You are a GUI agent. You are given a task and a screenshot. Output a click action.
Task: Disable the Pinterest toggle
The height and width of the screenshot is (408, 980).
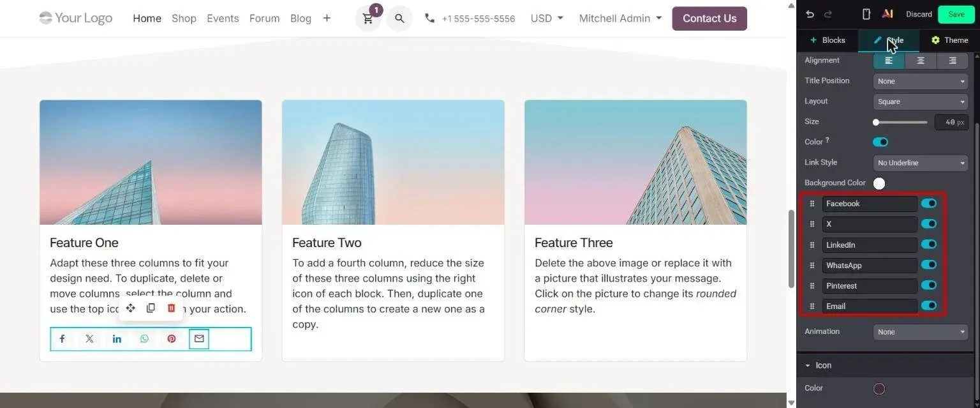pos(929,285)
